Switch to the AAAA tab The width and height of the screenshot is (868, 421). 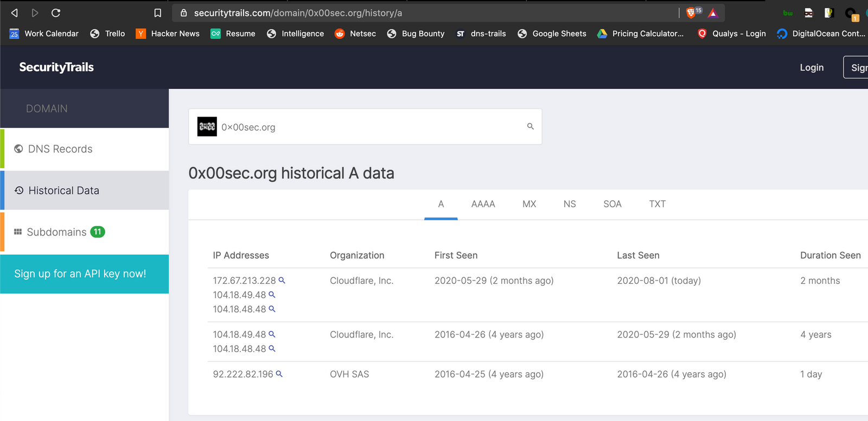click(483, 204)
